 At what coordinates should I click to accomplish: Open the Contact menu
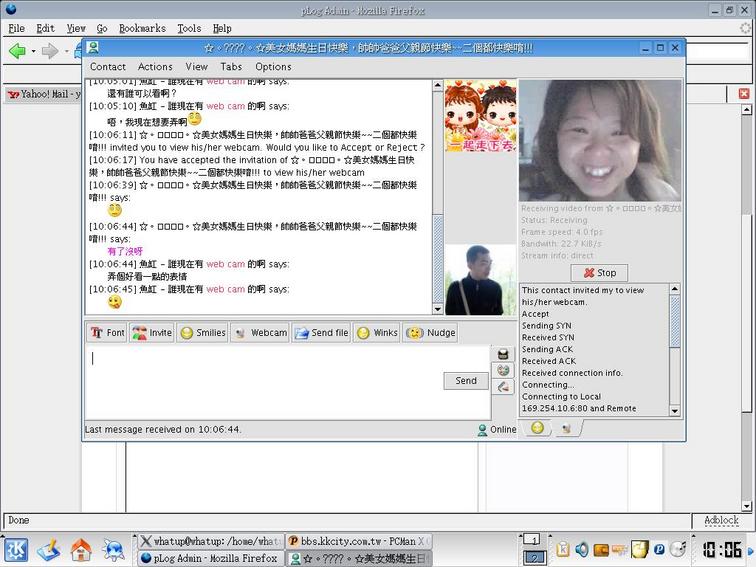[x=108, y=67]
